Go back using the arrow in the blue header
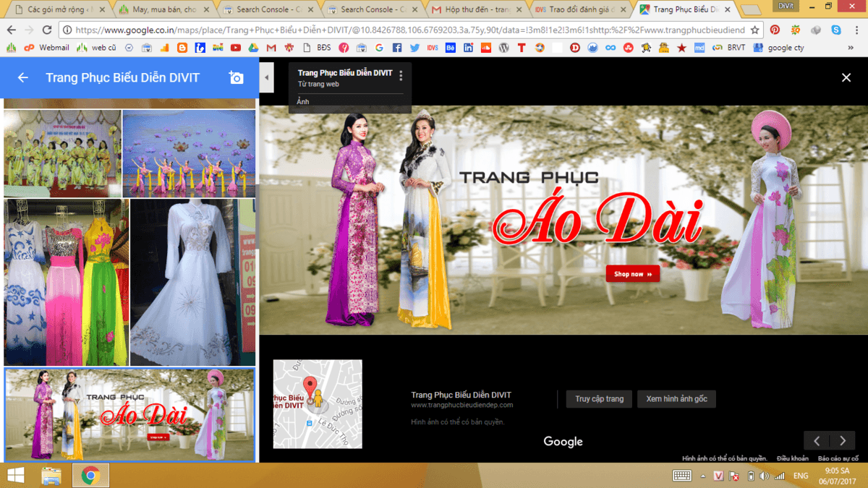 tap(23, 77)
